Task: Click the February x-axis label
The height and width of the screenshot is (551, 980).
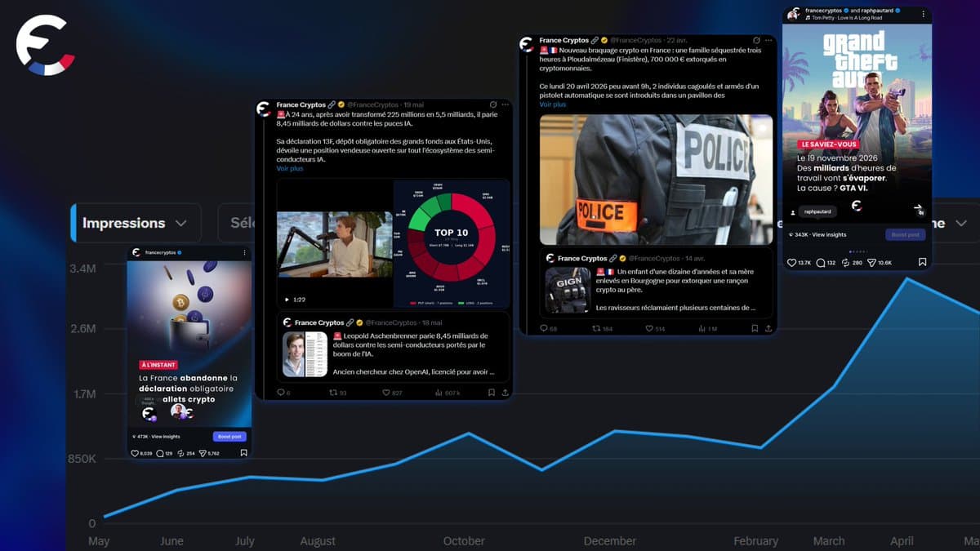Action: tap(755, 540)
